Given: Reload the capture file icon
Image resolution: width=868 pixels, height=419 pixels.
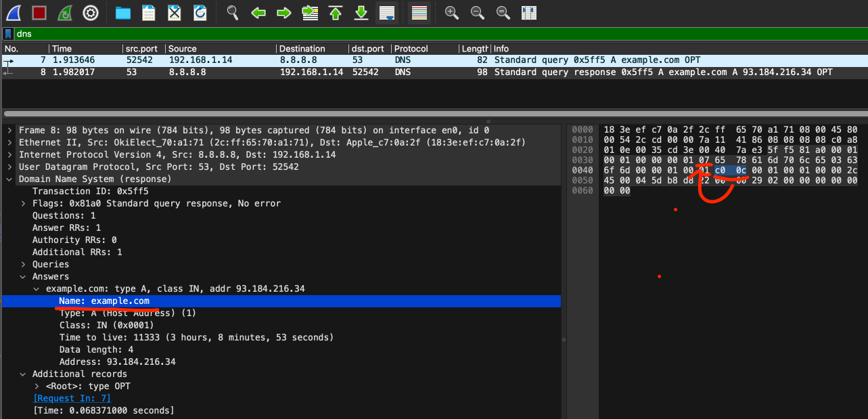Looking at the screenshot, I should (x=200, y=12).
